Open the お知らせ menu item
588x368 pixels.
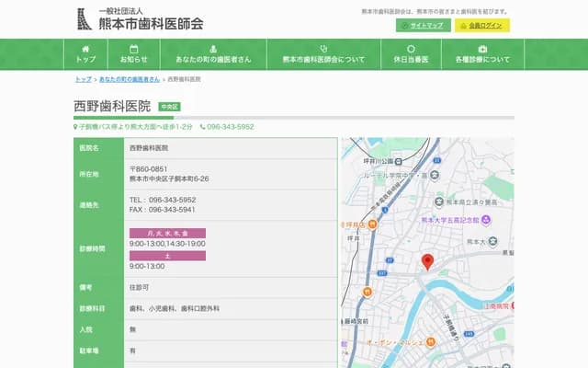134,59
